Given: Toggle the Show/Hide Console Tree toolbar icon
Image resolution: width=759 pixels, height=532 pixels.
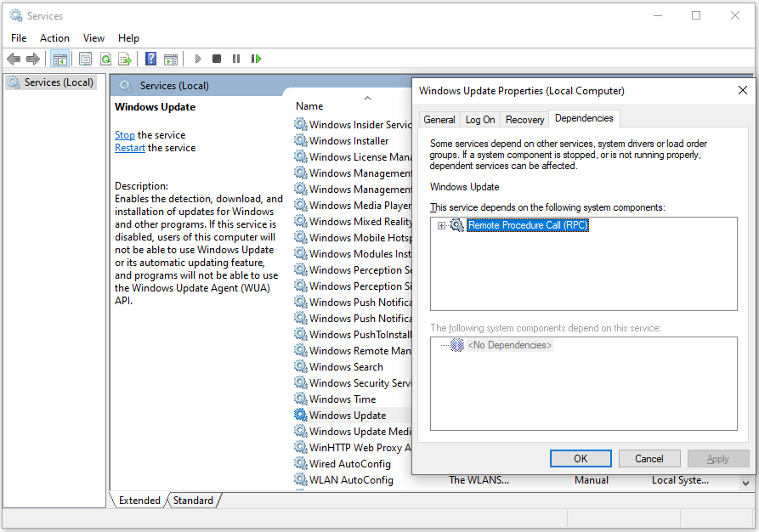Looking at the screenshot, I should 60,59.
